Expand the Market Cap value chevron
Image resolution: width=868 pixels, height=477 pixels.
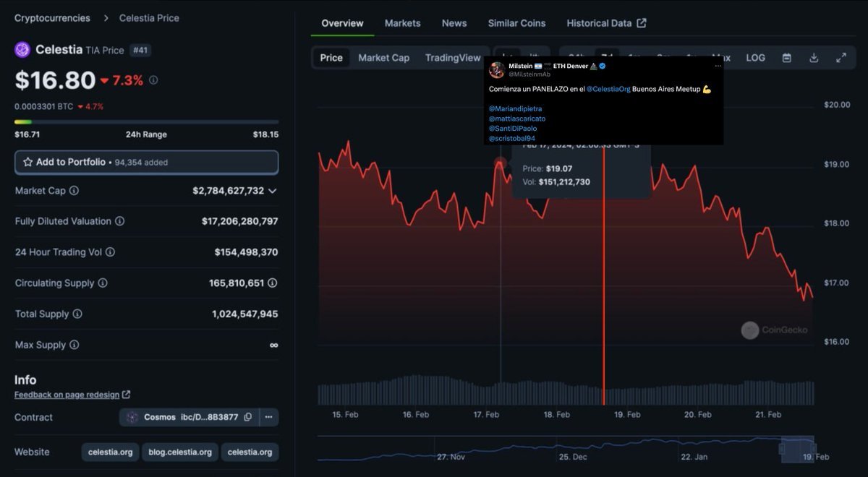click(x=272, y=191)
